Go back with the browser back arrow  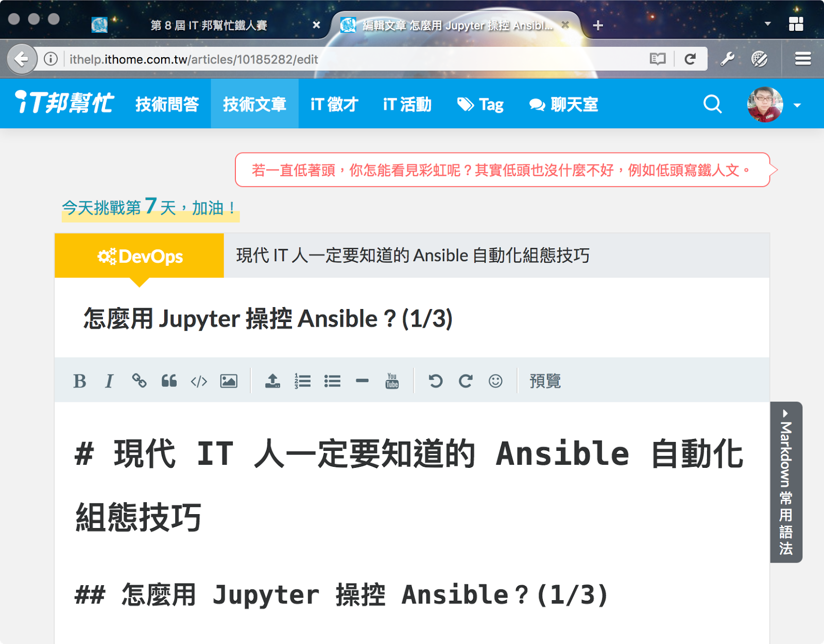[22, 59]
